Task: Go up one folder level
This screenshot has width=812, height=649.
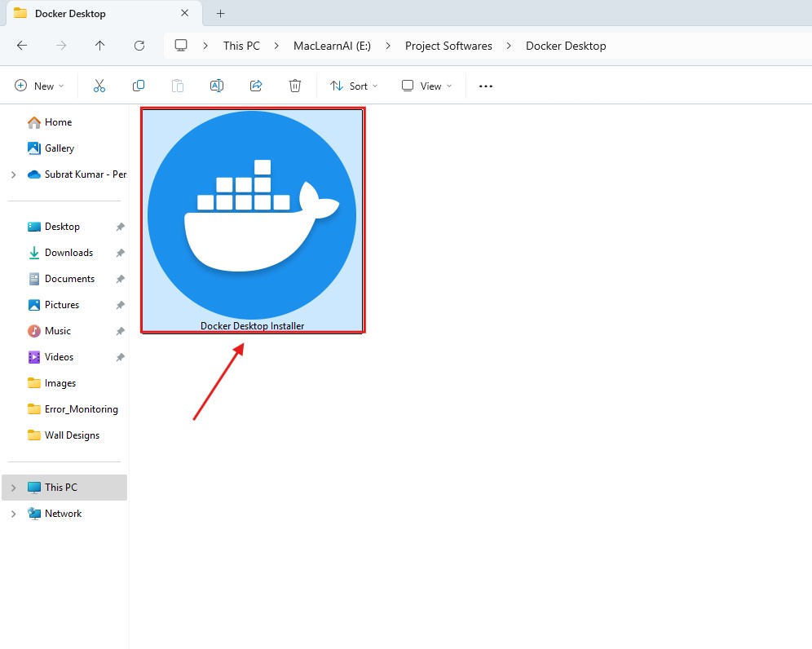Action: (x=100, y=46)
